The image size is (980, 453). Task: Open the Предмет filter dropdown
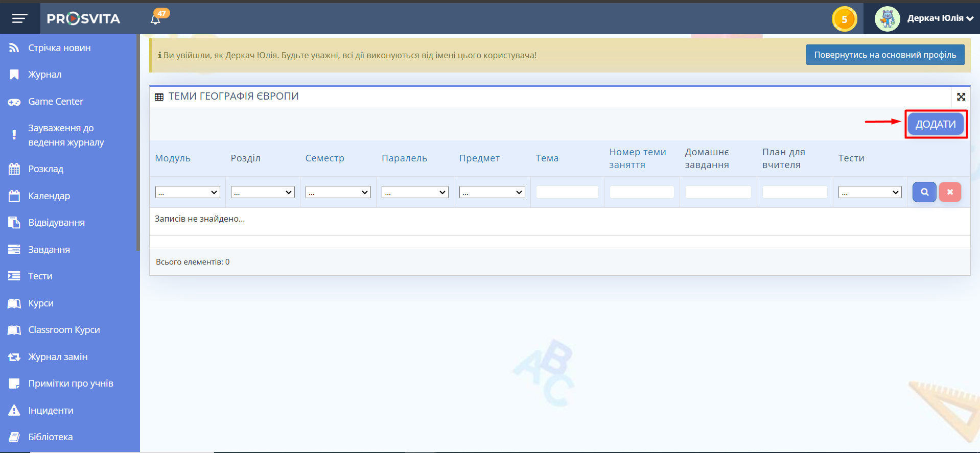pyautogui.click(x=492, y=192)
